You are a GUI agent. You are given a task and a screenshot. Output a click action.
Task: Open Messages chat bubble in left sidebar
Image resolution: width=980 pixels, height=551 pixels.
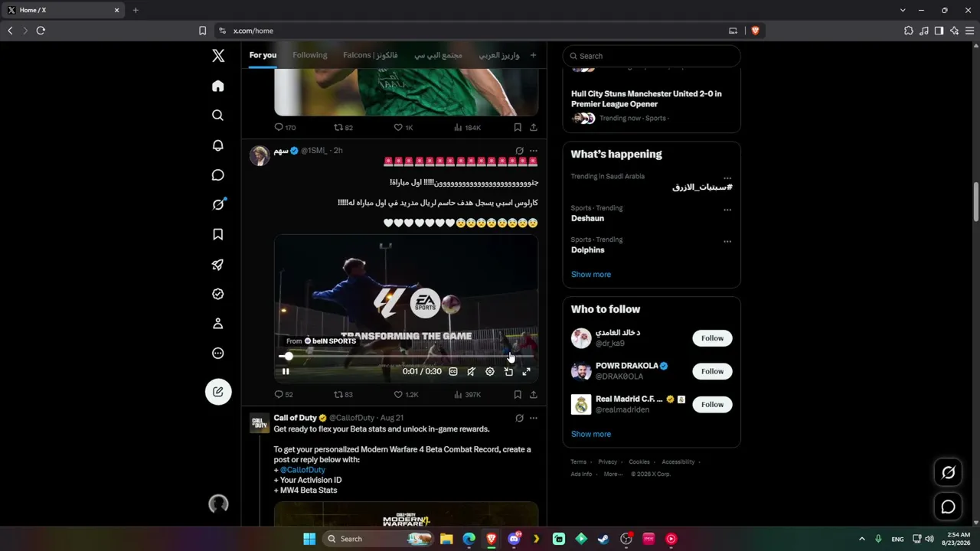pyautogui.click(x=218, y=175)
